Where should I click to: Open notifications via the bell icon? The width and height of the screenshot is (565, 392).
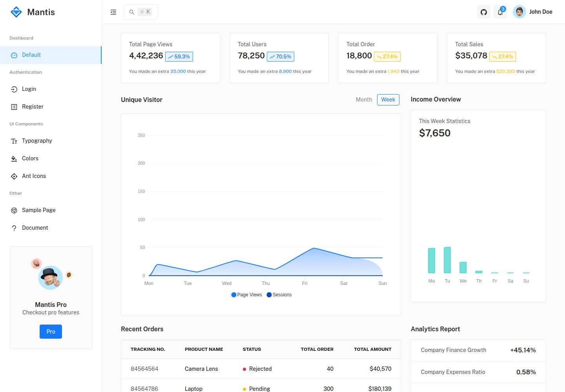click(x=500, y=12)
